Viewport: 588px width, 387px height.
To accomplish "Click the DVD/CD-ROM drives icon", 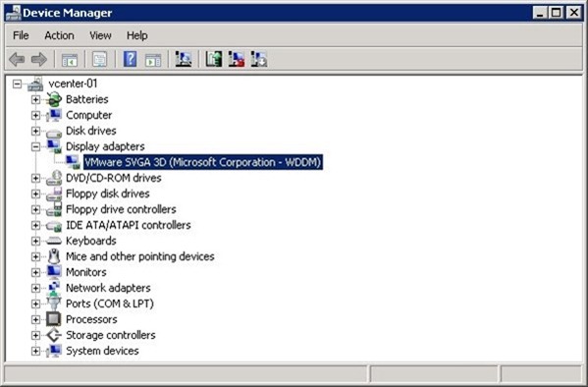I will 54,178.
